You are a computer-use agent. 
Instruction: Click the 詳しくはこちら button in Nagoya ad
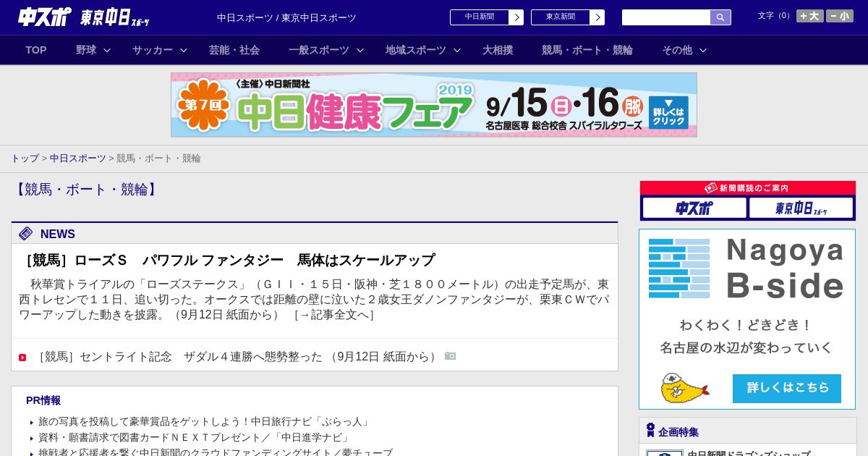[787, 388]
